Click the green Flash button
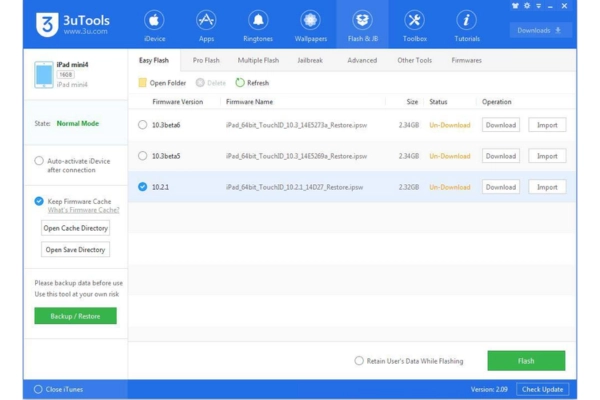Viewport: 600px width, 400px height. point(526,360)
